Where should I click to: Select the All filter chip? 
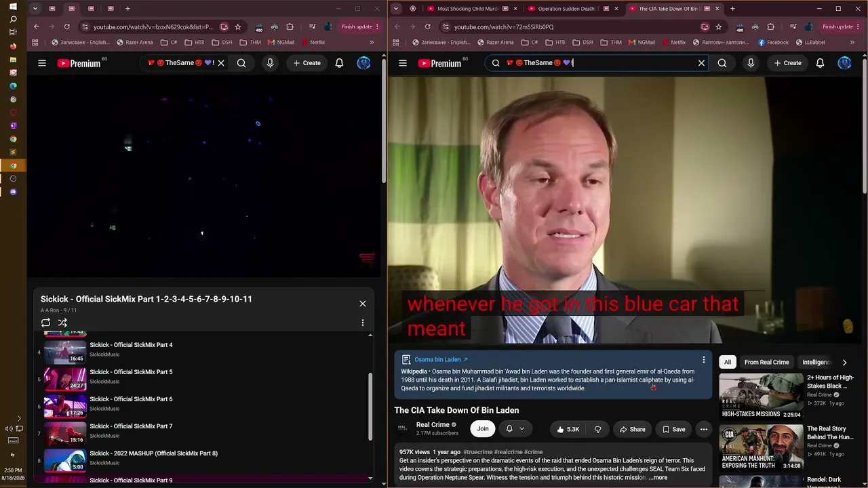(x=728, y=363)
